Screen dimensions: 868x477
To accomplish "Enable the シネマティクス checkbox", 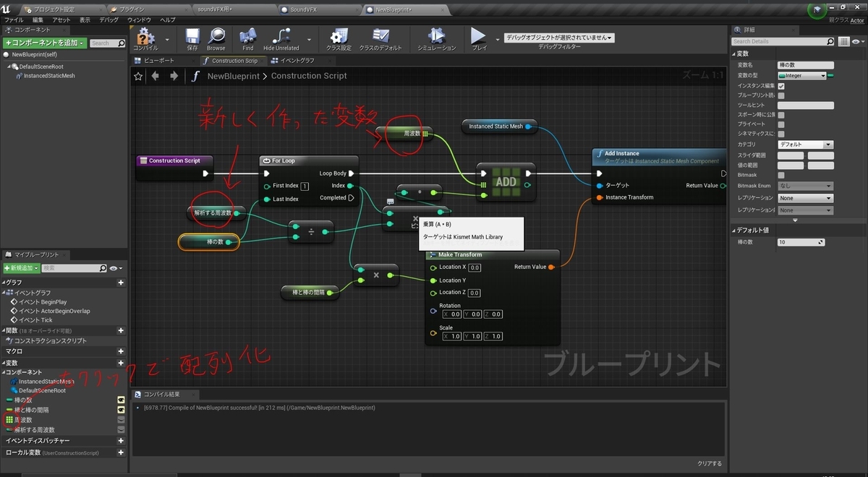I will pos(781,134).
